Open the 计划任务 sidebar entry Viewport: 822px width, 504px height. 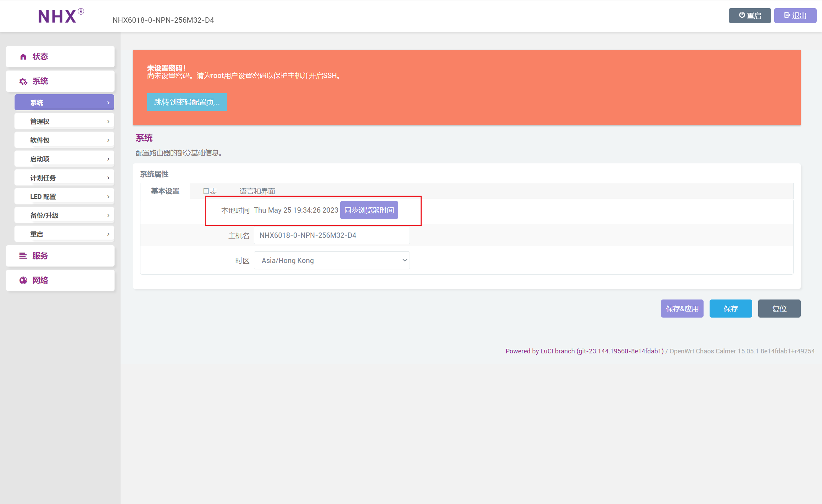click(x=64, y=178)
